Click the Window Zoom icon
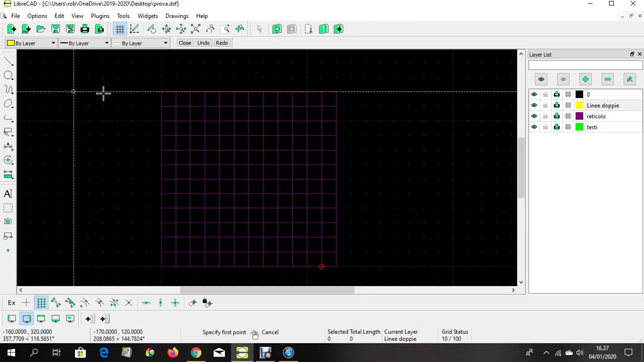This screenshot has width=644, height=362. coord(225,29)
